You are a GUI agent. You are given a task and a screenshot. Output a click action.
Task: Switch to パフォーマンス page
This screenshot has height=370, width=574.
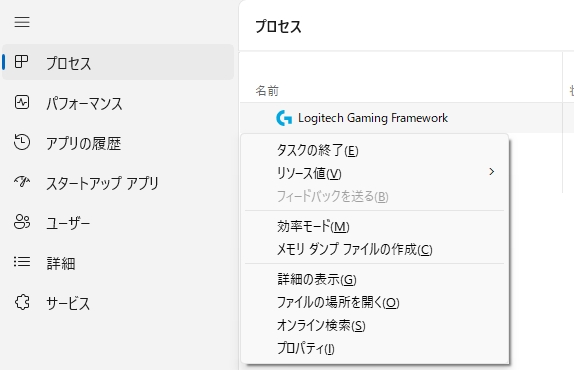coord(84,103)
